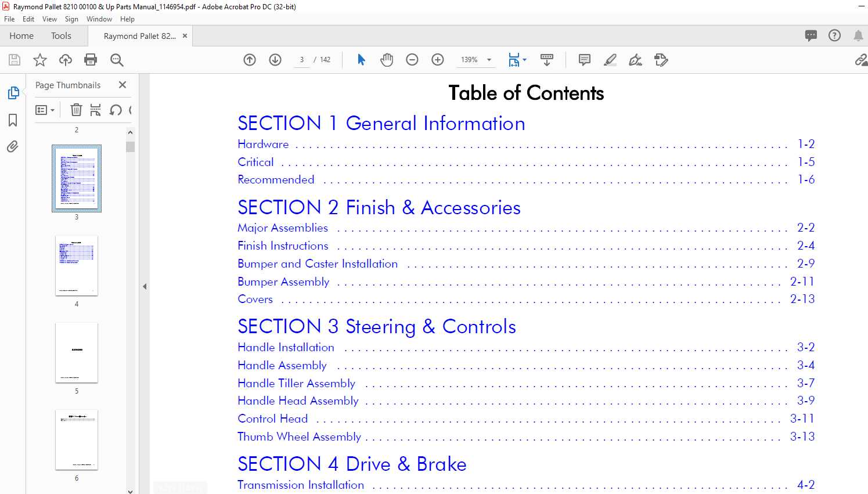Jump to SECTION 2 Finish & Accessories
The width and height of the screenshot is (868, 494).
pos(379,207)
